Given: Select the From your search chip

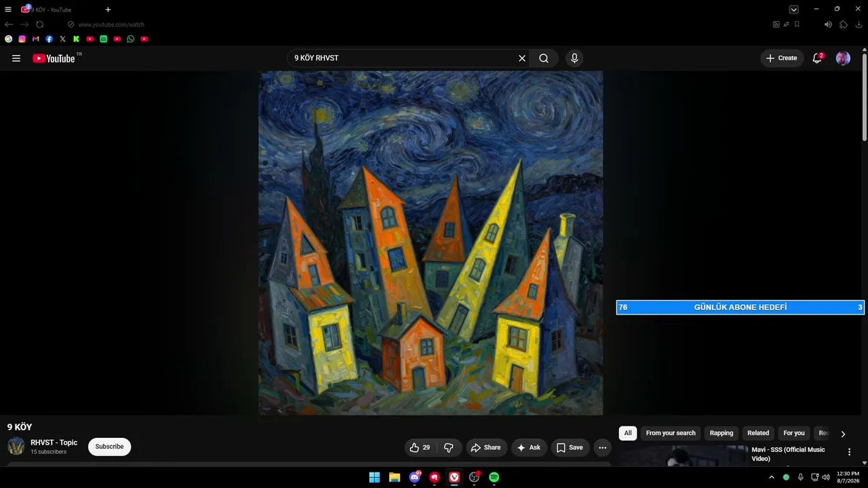Looking at the screenshot, I should coord(671,433).
